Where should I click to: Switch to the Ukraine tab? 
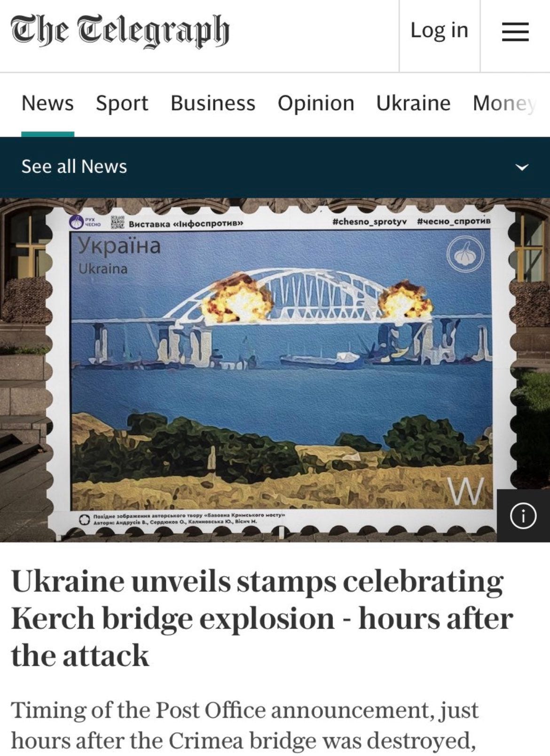pos(413,103)
